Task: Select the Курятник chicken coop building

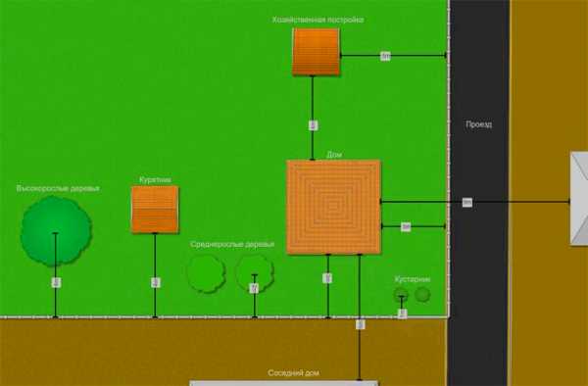Action: (155, 210)
